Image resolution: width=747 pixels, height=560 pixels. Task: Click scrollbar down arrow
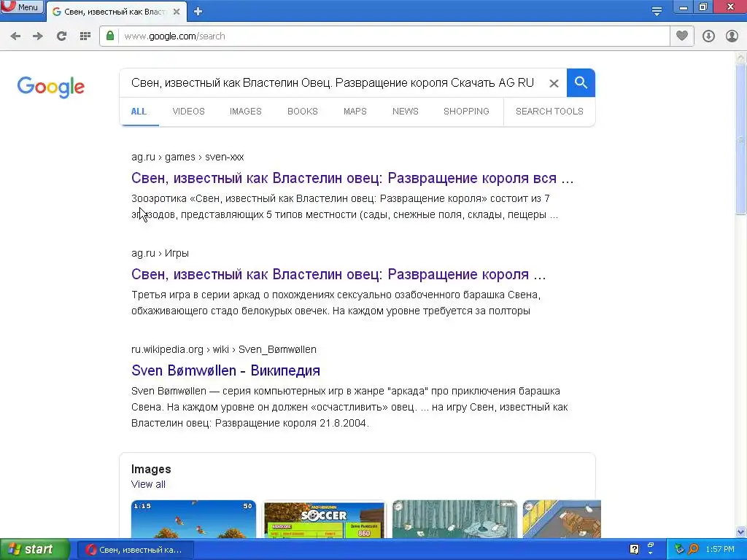pyautogui.click(x=741, y=532)
